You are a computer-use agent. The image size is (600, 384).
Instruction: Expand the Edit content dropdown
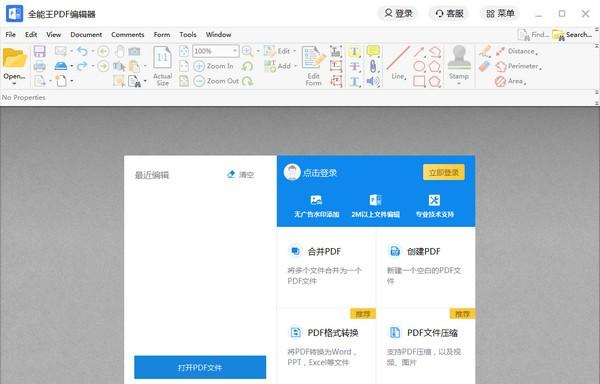pyautogui.click(x=295, y=51)
